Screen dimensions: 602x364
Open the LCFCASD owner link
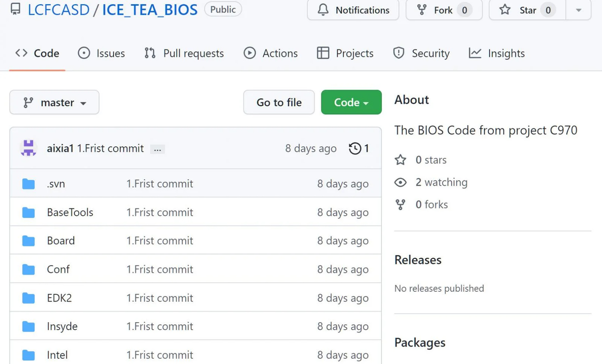tap(58, 10)
